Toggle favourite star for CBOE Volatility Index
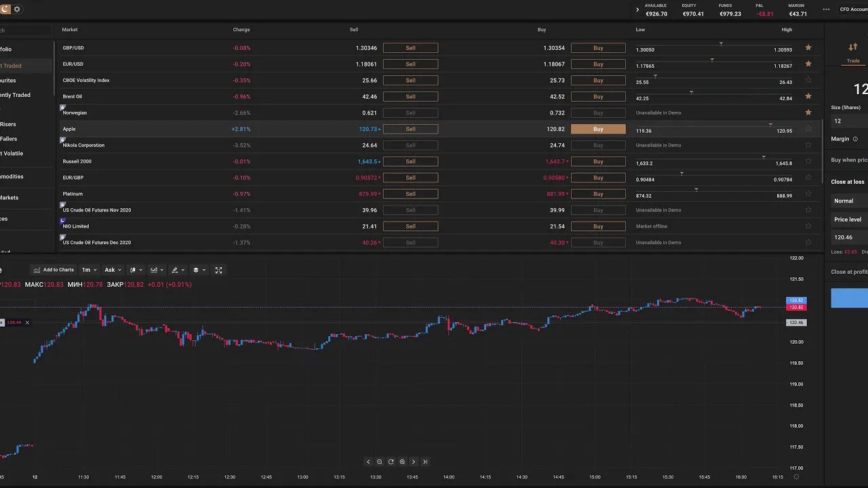 pos(808,80)
